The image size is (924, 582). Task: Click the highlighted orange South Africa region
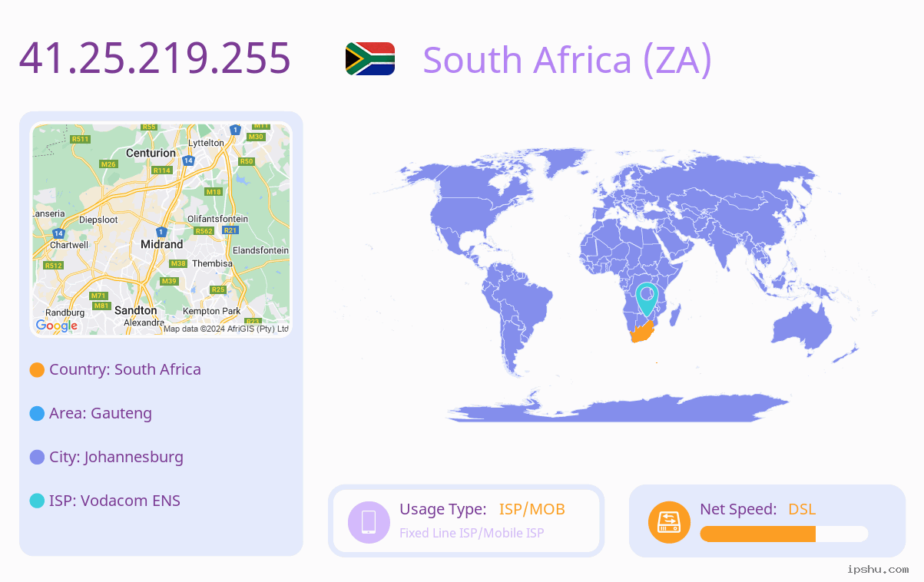[641, 332]
